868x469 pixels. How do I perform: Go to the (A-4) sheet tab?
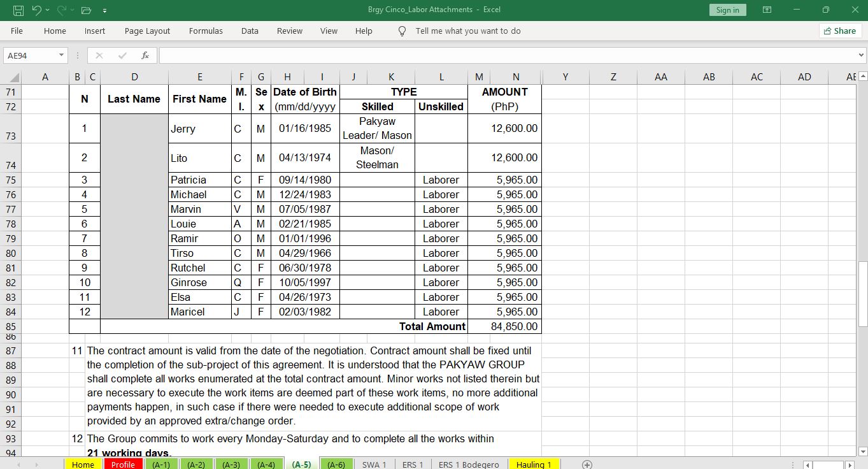(x=266, y=465)
